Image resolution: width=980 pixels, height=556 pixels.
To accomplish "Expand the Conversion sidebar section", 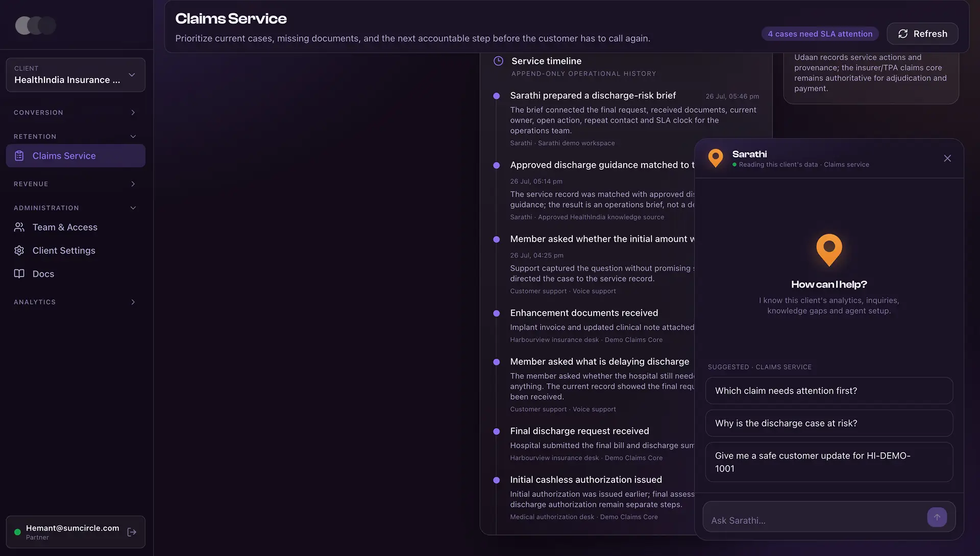I will pyautogui.click(x=76, y=112).
